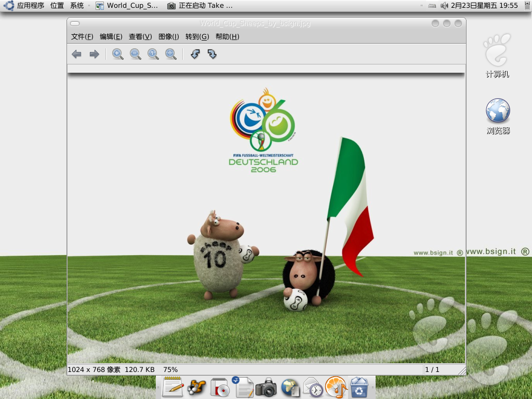This screenshot has height=399, width=532.
Task: Launch the orange music player in dock
Action: (336, 387)
